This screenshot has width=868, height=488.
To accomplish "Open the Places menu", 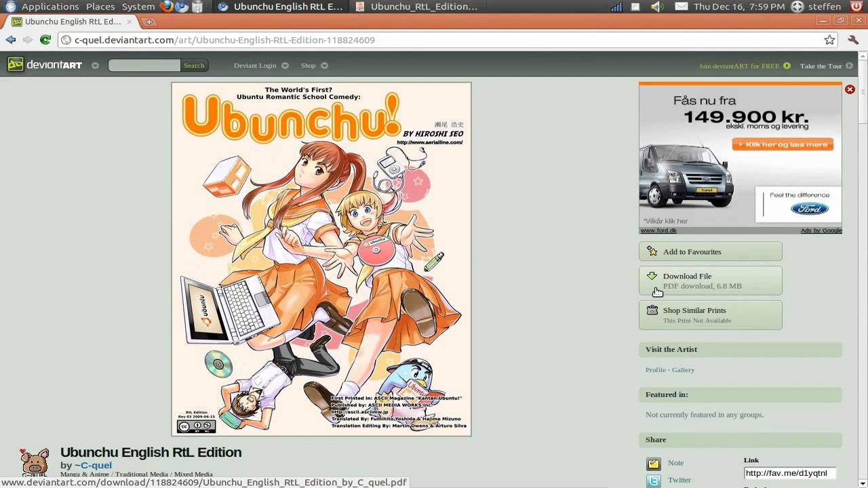I will pos(100,7).
